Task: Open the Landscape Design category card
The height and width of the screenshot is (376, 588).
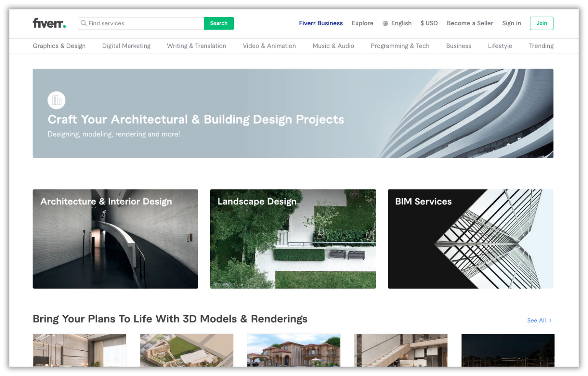Action: [293, 239]
